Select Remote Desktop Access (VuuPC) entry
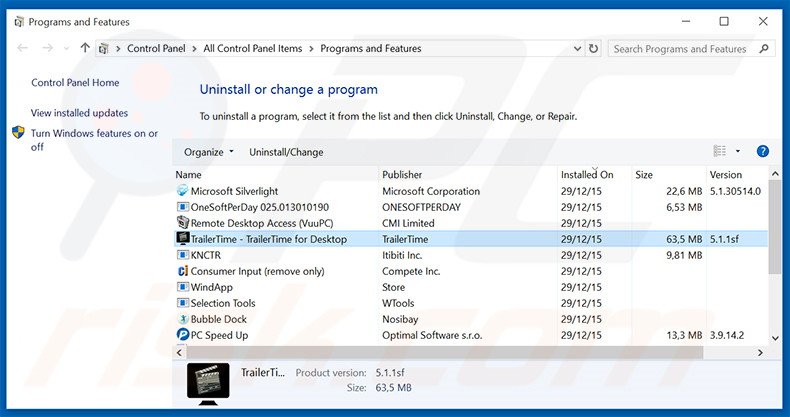790x417 pixels. pyautogui.click(x=261, y=223)
